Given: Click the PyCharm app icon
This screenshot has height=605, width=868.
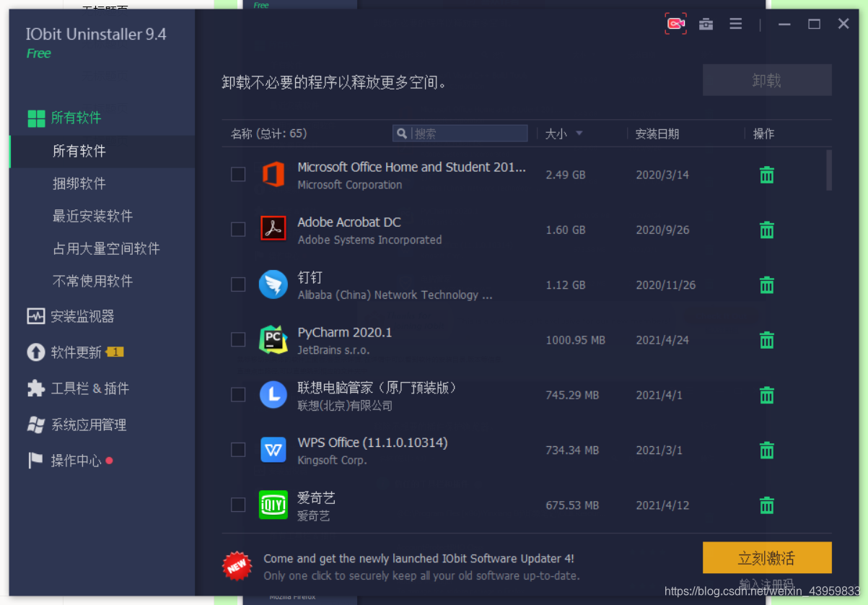Looking at the screenshot, I should pos(273,340).
